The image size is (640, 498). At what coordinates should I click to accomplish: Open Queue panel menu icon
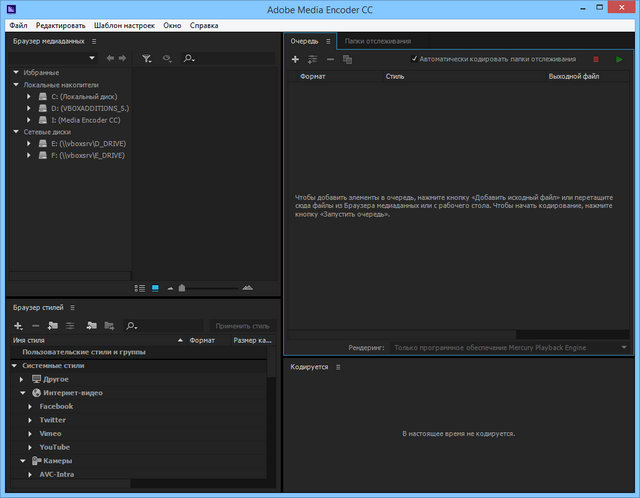pyautogui.click(x=328, y=42)
